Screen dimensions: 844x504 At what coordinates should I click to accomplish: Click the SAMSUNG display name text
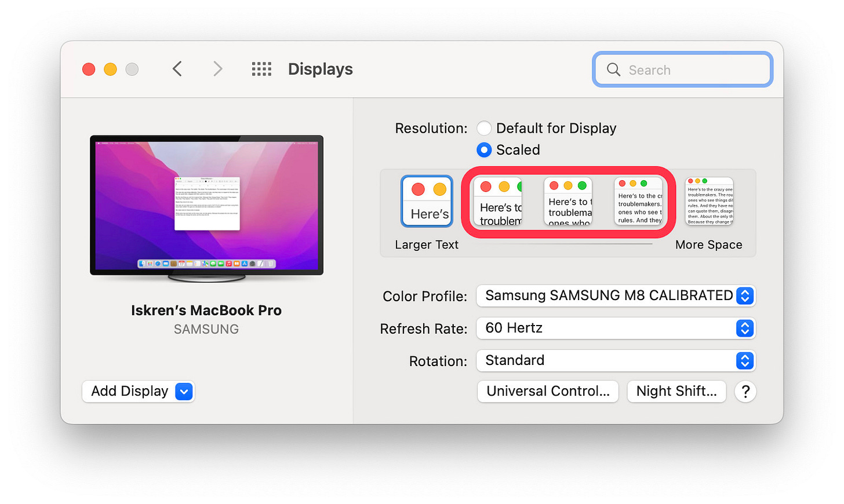pyautogui.click(x=206, y=329)
